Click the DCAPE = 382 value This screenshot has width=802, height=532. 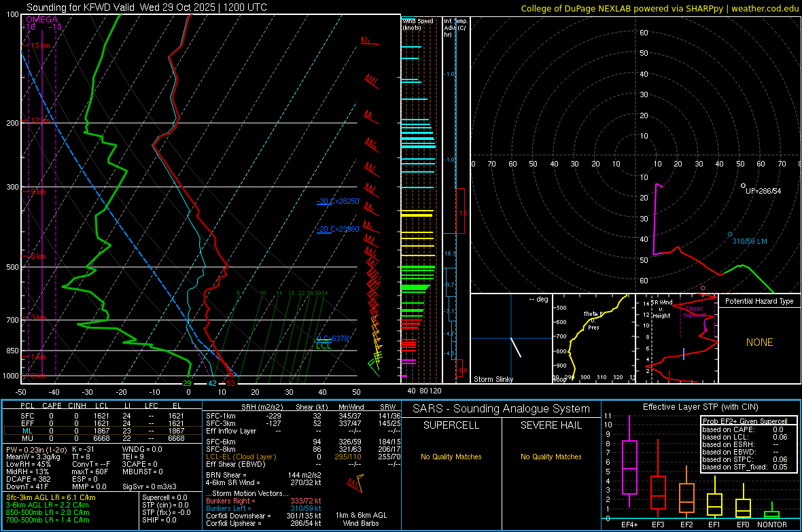pos(29,479)
